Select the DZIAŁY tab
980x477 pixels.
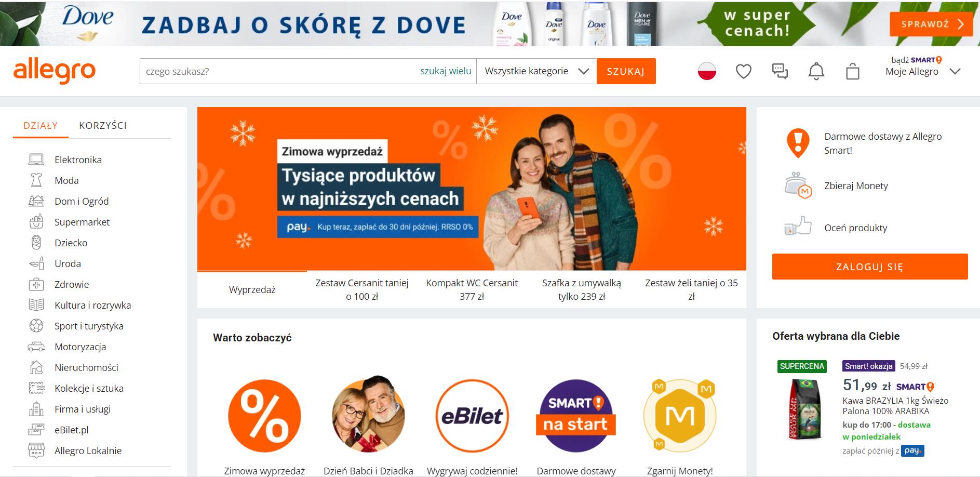point(41,125)
